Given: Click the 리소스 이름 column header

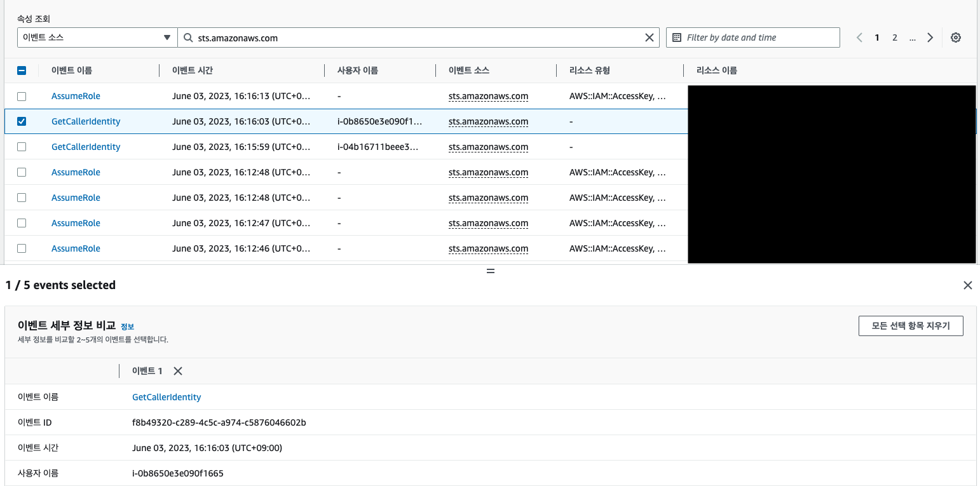Looking at the screenshot, I should click(x=717, y=71).
